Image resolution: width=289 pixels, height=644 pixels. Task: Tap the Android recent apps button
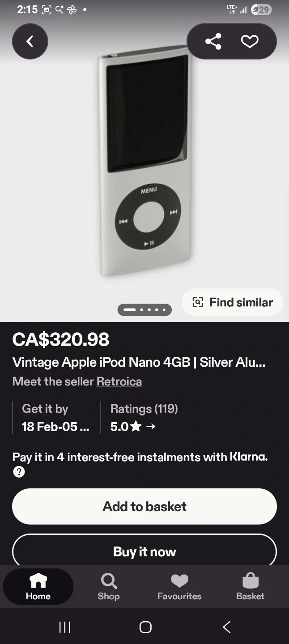pos(65,627)
